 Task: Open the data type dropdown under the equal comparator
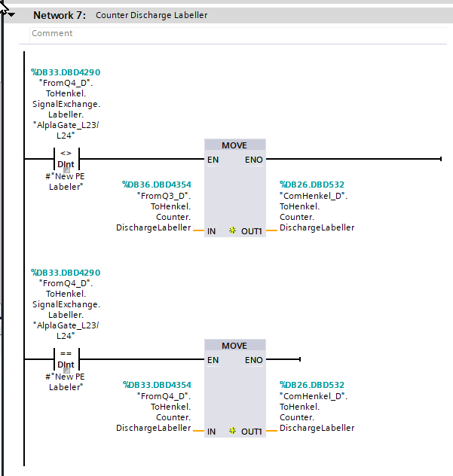click(x=66, y=371)
